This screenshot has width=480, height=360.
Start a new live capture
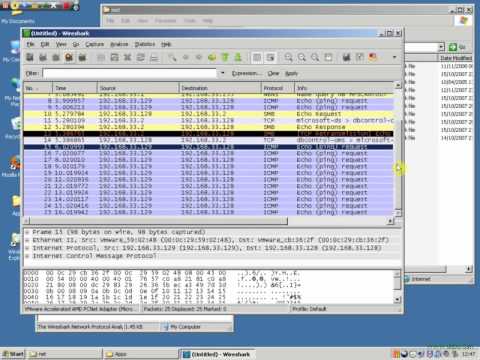click(56, 57)
